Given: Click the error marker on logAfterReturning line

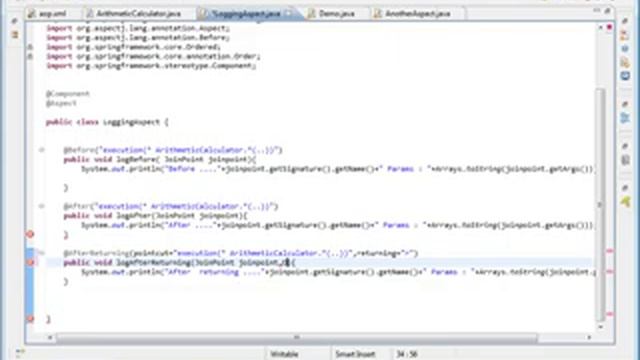Looking at the screenshot, I should tap(30, 262).
